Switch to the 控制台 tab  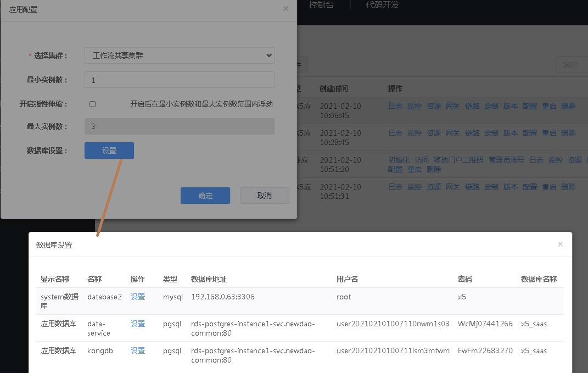pos(321,5)
